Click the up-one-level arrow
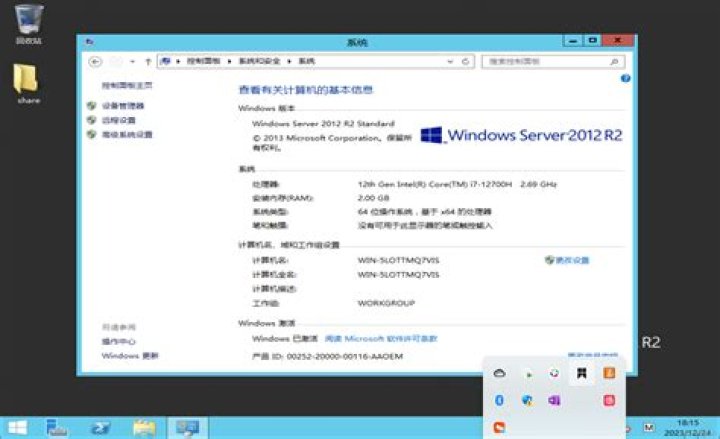The height and width of the screenshot is (439, 720). pyautogui.click(x=148, y=62)
